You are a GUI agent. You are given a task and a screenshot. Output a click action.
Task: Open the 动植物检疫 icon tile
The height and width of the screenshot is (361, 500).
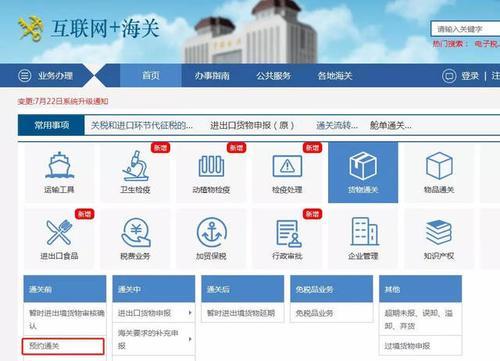click(x=211, y=172)
